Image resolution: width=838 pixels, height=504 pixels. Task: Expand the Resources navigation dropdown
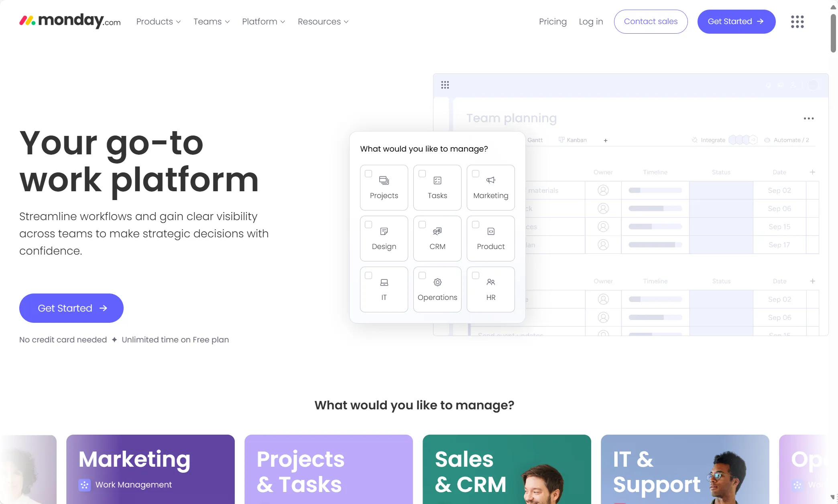(x=323, y=22)
